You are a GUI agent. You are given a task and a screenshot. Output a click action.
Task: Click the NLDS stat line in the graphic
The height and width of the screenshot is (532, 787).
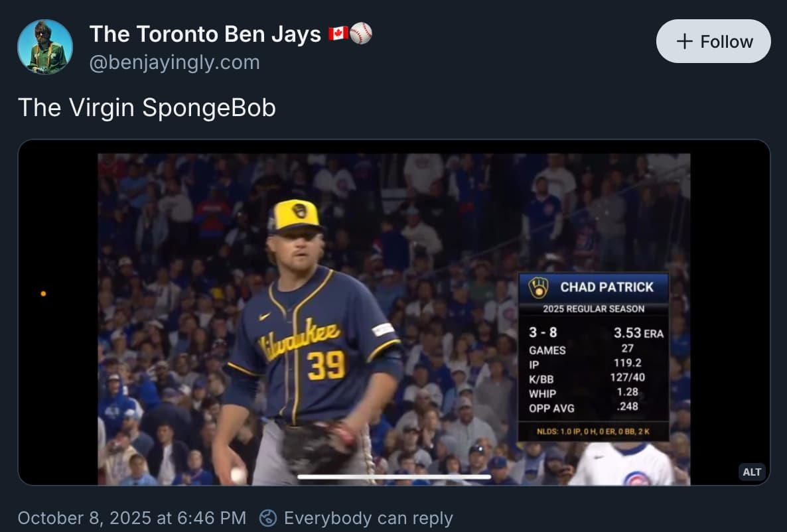(x=594, y=432)
